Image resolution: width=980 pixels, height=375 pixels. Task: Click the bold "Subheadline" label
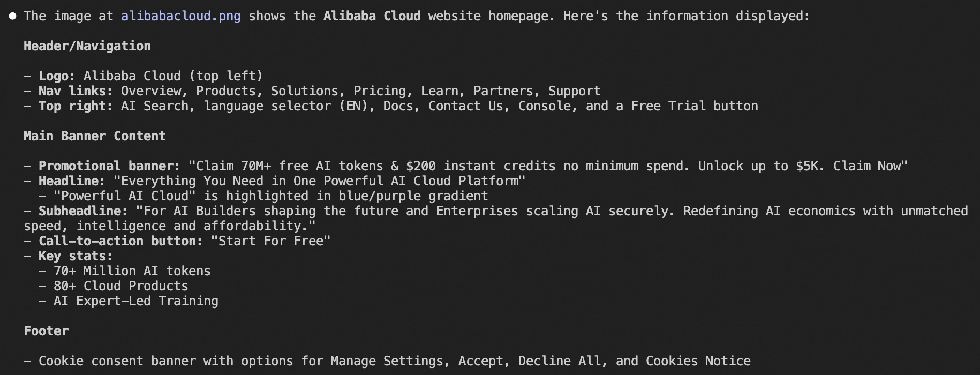tap(79, 211)
